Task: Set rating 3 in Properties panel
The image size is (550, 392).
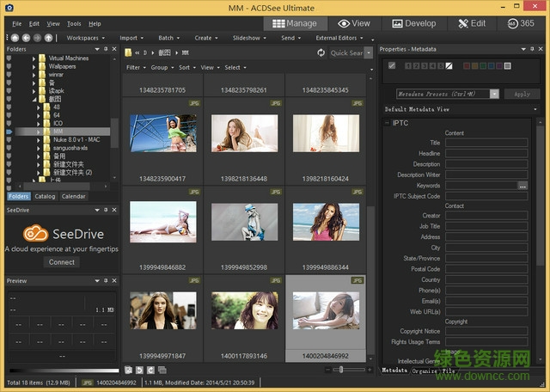Action: [424, 65]
